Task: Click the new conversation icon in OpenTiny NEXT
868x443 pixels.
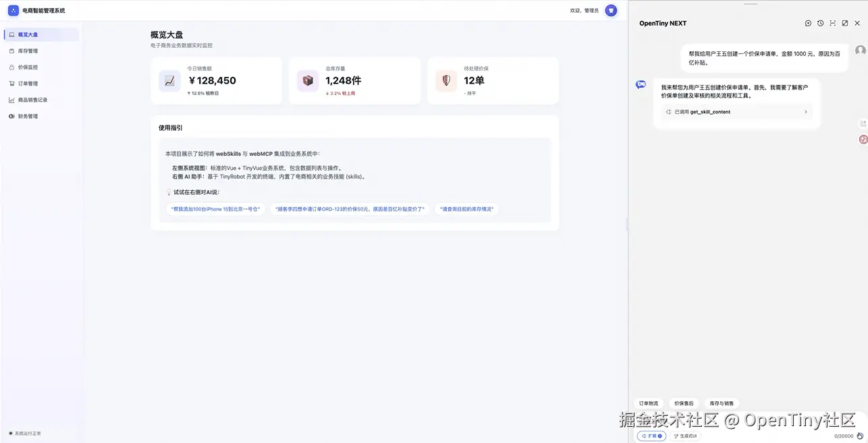Action: click(x=808, y=23)
